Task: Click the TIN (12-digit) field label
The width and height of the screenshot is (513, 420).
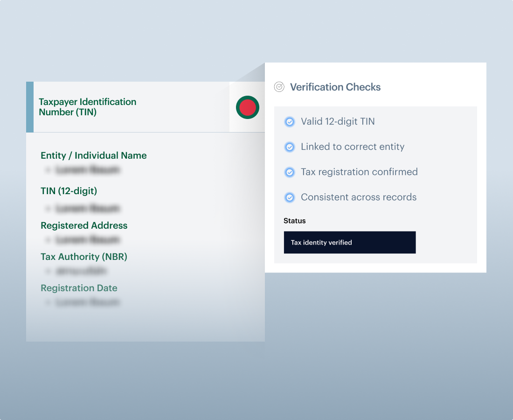Action: point(69,191)
